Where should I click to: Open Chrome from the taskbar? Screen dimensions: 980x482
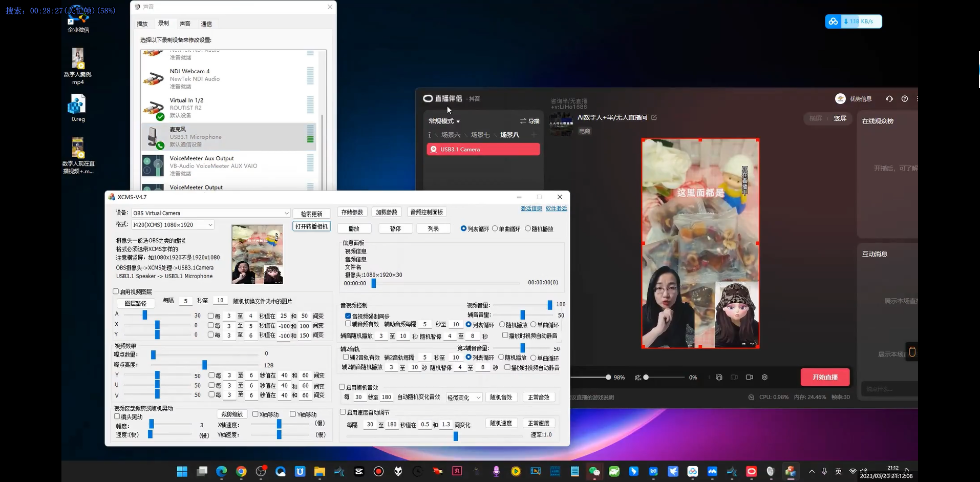(x=241, y=471)
